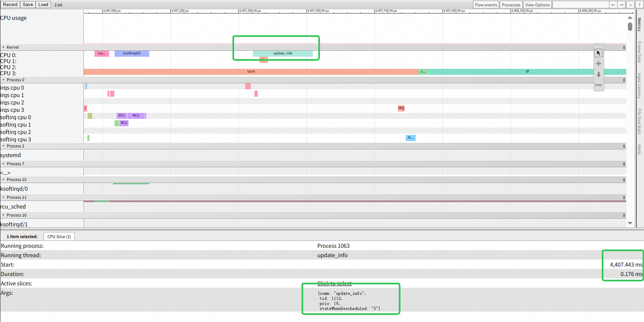Select the pan tool

(598, 64)
